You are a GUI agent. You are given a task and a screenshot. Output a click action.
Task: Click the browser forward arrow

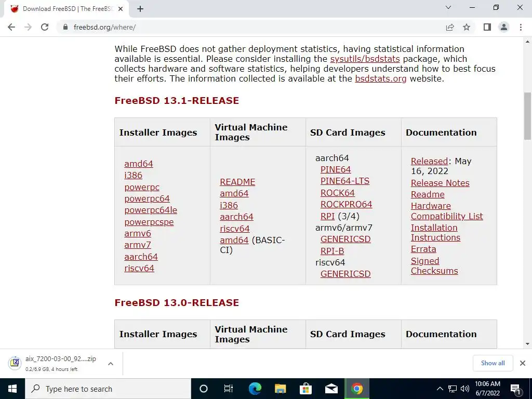pos(28,27)
